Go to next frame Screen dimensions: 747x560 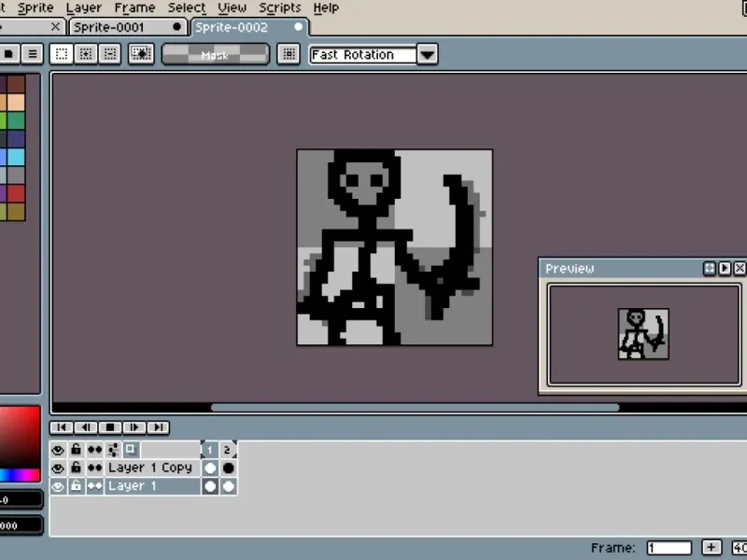click(134, 427)
